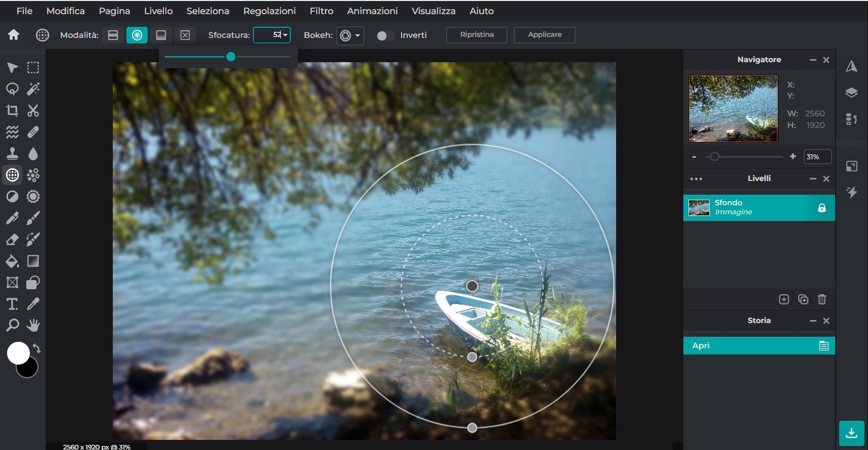Open the Bokeh shape dropdown
Screen dimensions: 868x450
click(x=350, y=35)
